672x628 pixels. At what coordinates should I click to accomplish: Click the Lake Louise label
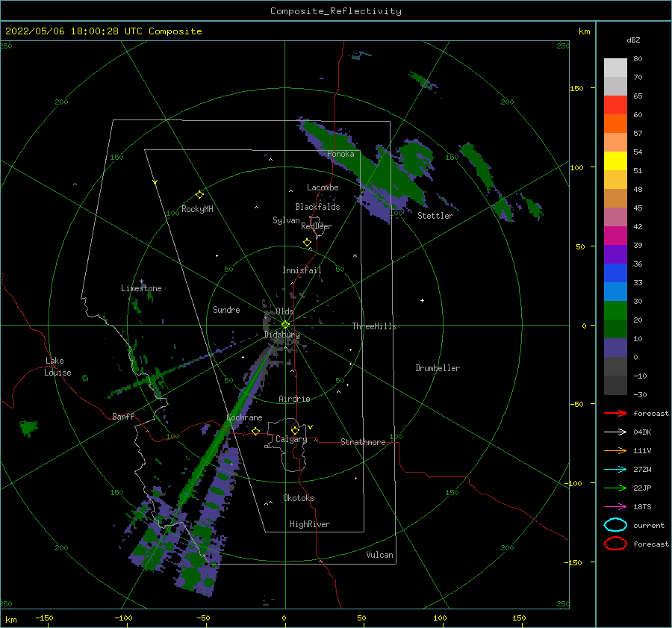pos(57,367)
